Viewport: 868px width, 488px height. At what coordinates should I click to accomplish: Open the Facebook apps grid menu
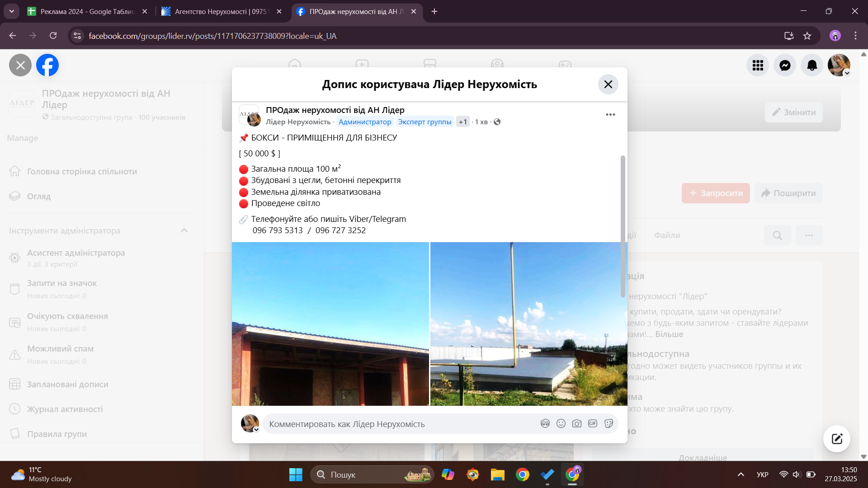pyautogui.click(x=758, y=66)
